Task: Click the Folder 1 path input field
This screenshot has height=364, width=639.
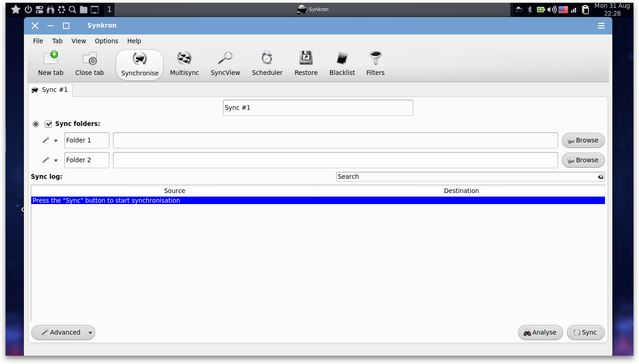Action: [x=336, y=141]
